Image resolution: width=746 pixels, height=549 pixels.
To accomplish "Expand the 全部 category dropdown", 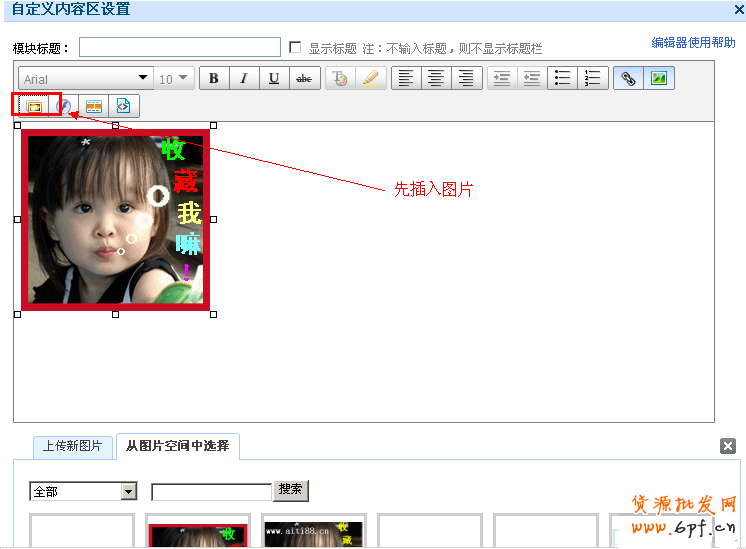I will click(x=128, y=491).
